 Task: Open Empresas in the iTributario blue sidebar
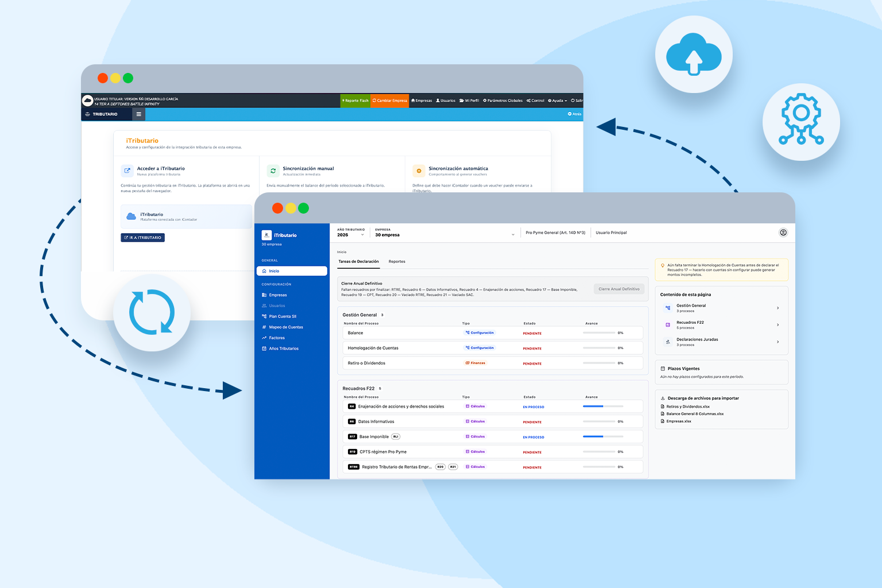(278, 295)
